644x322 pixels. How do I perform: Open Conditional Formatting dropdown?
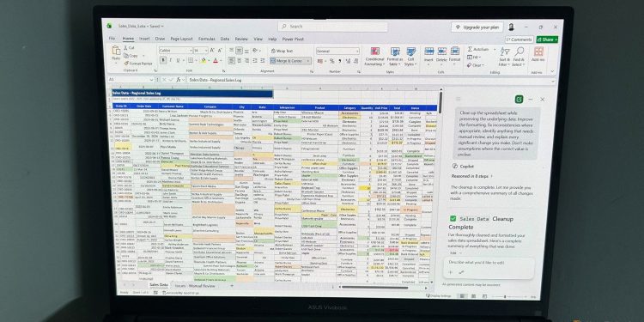(374, 57)
